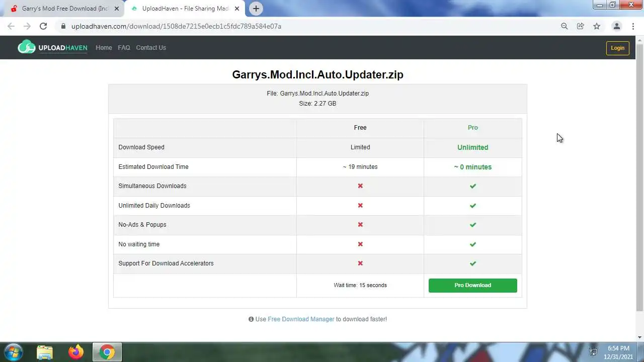This screenshot has height=362, width=644.
Task: Click the green check for Simultaneous Downloads
Action: pos(472,186)
